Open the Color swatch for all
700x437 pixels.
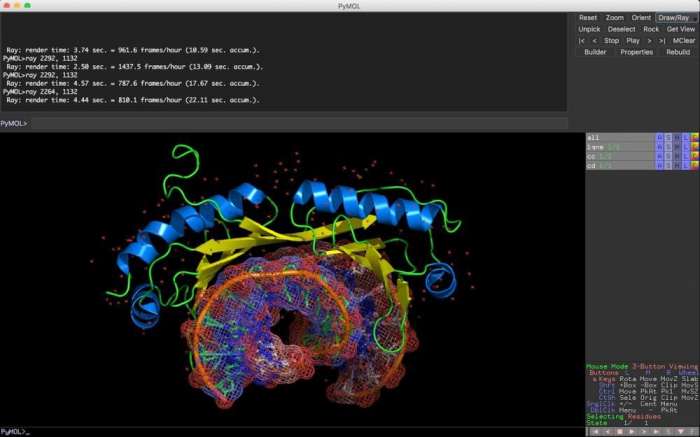pyautogui.click(x=695, y=137)
